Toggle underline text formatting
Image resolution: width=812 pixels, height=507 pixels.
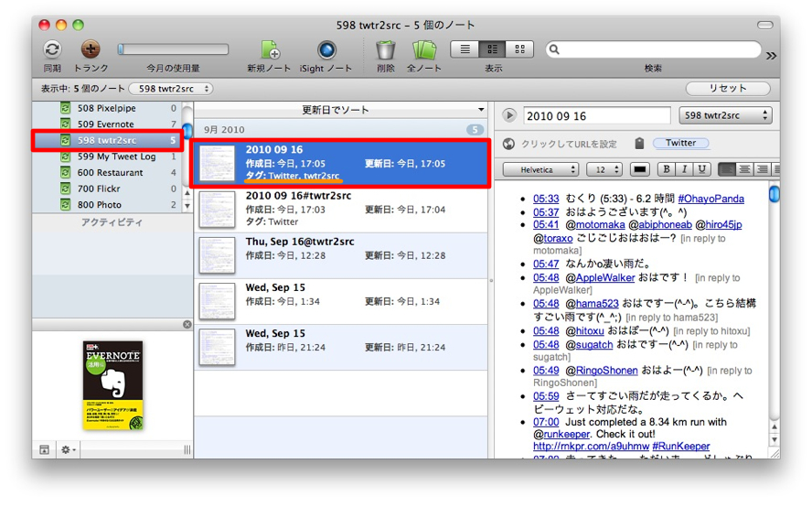pyautogui.click(x=702, y=169)
